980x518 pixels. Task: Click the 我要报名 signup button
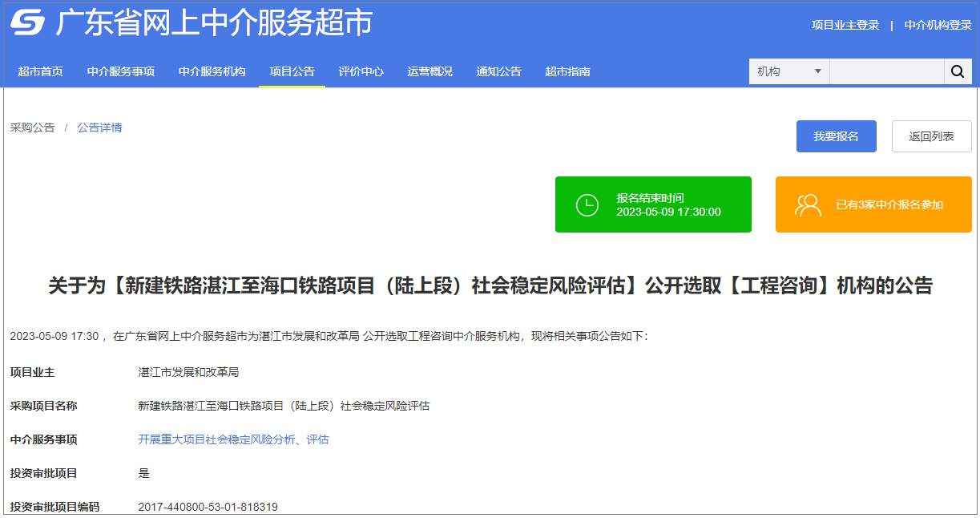836,136
